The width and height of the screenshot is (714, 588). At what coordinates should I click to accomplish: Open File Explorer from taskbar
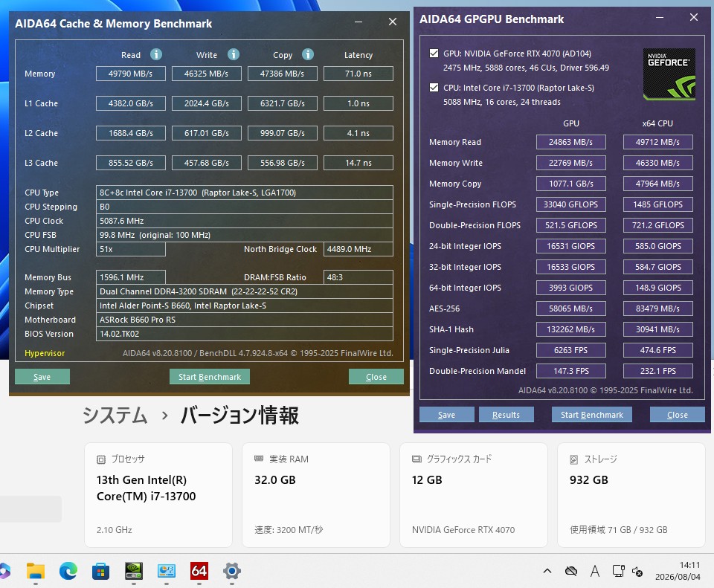click(x=36, y=571)
